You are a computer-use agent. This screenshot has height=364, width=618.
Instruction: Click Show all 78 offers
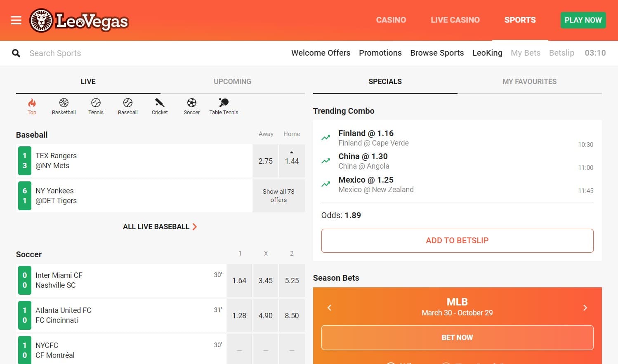coord(278,196)
